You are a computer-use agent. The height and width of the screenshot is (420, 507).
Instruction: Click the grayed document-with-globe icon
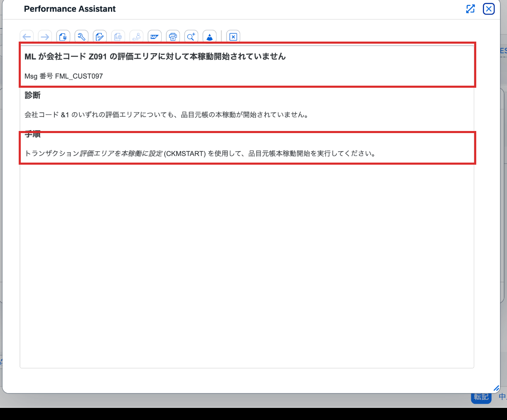[118, 37]
